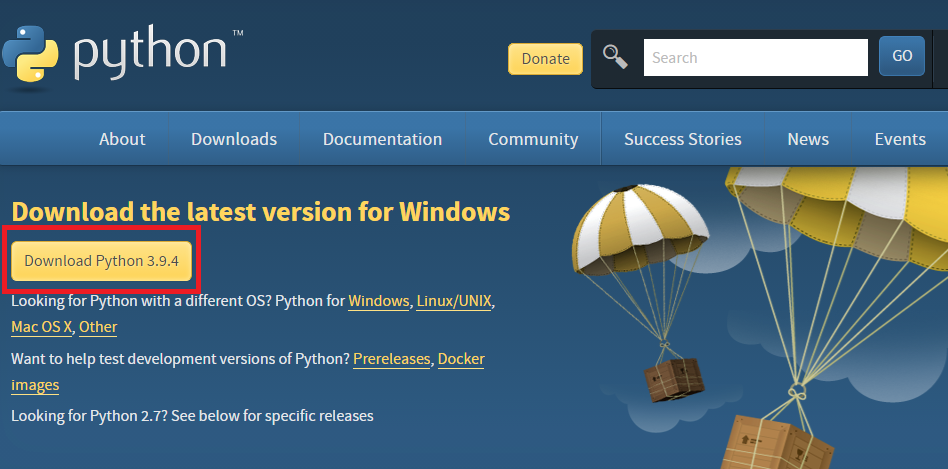Follow the Mac OS X link
Viewport: 948px width, 469px height.
(x=41, y=327)
